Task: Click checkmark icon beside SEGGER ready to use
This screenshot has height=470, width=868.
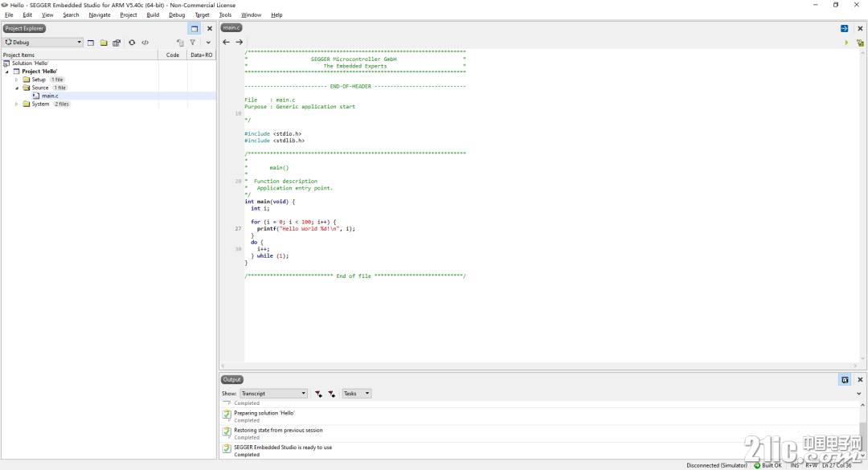Action: pos(227,448)
